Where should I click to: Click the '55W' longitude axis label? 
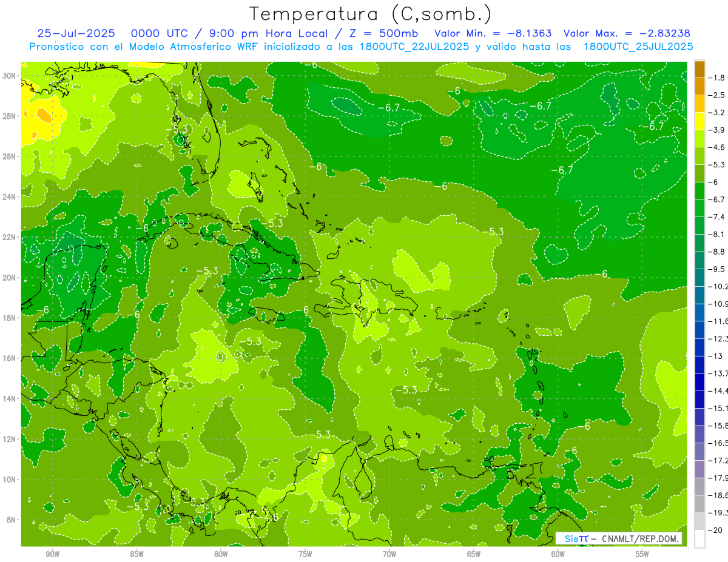(642, 554)
